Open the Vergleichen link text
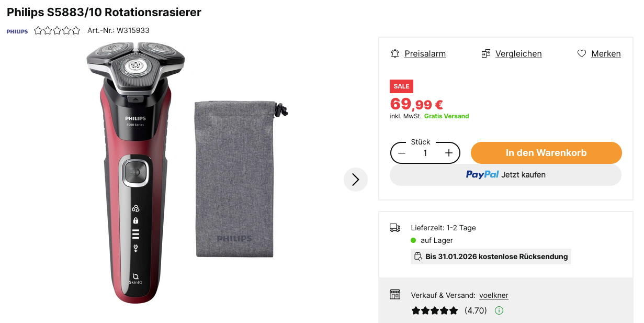This screenshot has height=323, width=644. (518, 53)
